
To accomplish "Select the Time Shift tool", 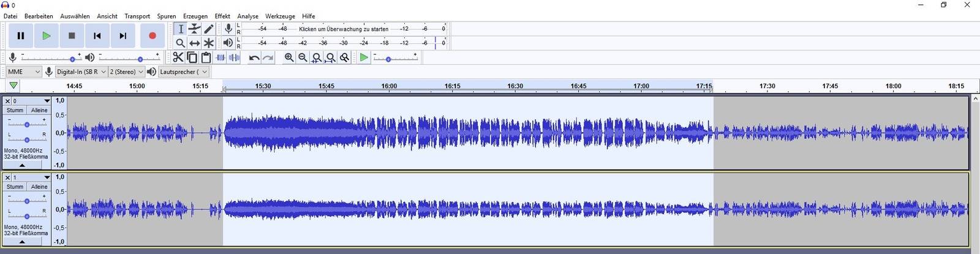I will click(195, 43).
